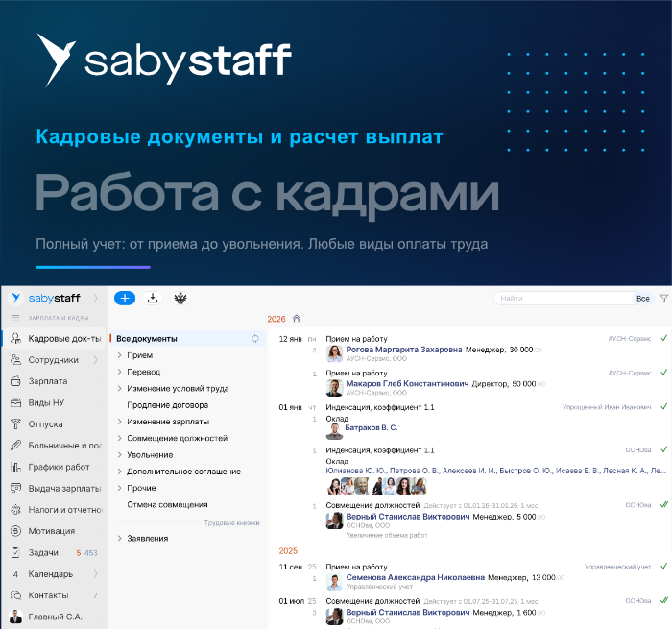The image size is (672, 629).
Task: Expand chevron next to Календарь
Action: 96,573
